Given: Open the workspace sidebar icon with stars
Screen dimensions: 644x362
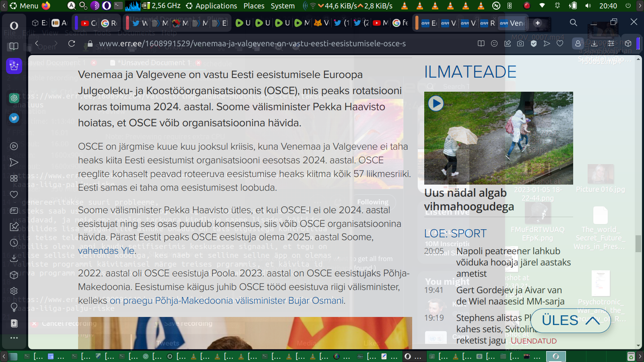Looking at the screenshot, I should pos(14,66).
